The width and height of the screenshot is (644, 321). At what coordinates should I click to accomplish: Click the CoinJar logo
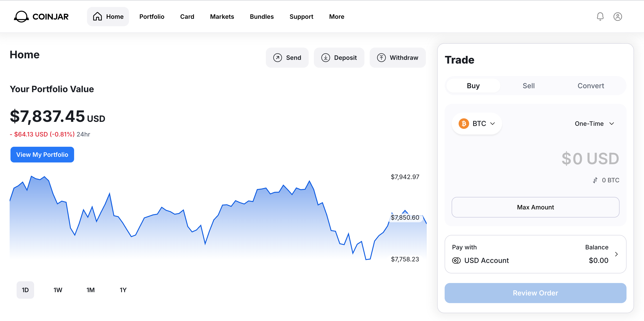tap(41, 17)
